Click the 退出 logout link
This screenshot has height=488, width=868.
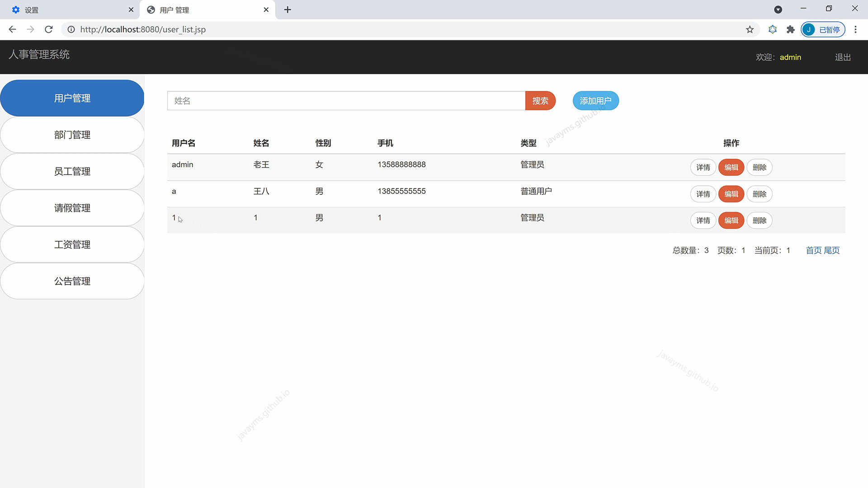click(x=842, y=57)
